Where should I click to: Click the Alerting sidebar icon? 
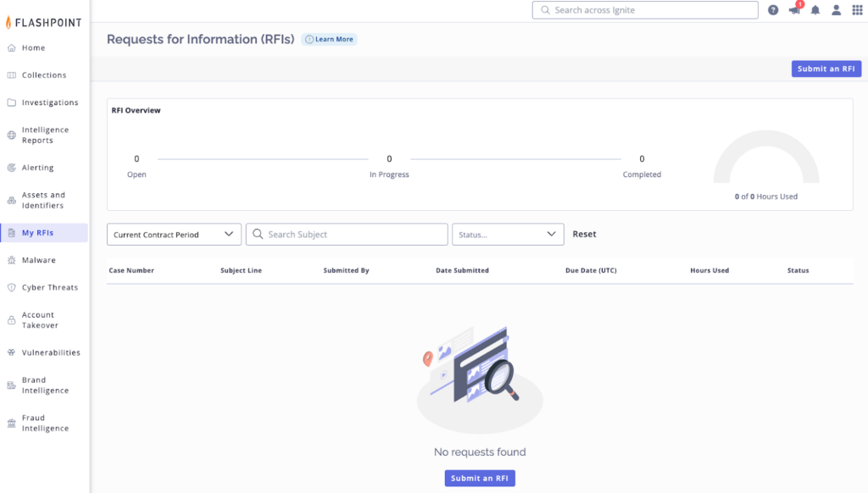pos(12,168)
